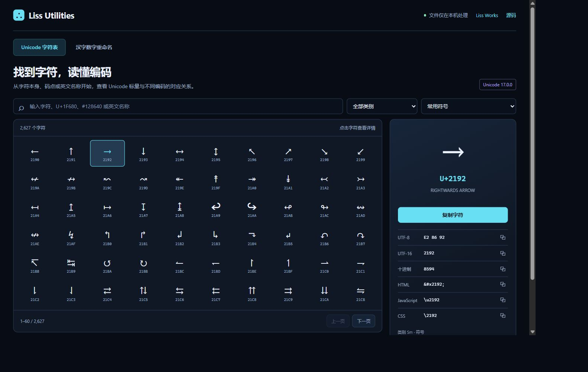Click the 2,627 个字符 count text
The height and width of the screenshot is (372, 588).
click(33, 128)
